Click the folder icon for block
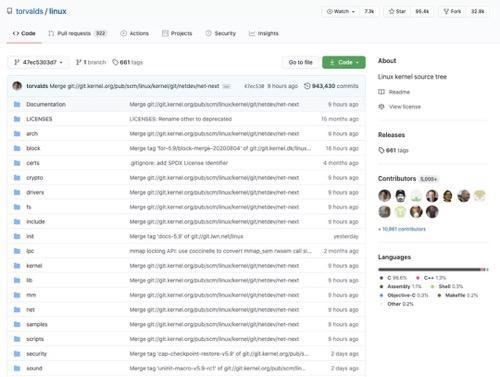 click(x=17, y=148)
